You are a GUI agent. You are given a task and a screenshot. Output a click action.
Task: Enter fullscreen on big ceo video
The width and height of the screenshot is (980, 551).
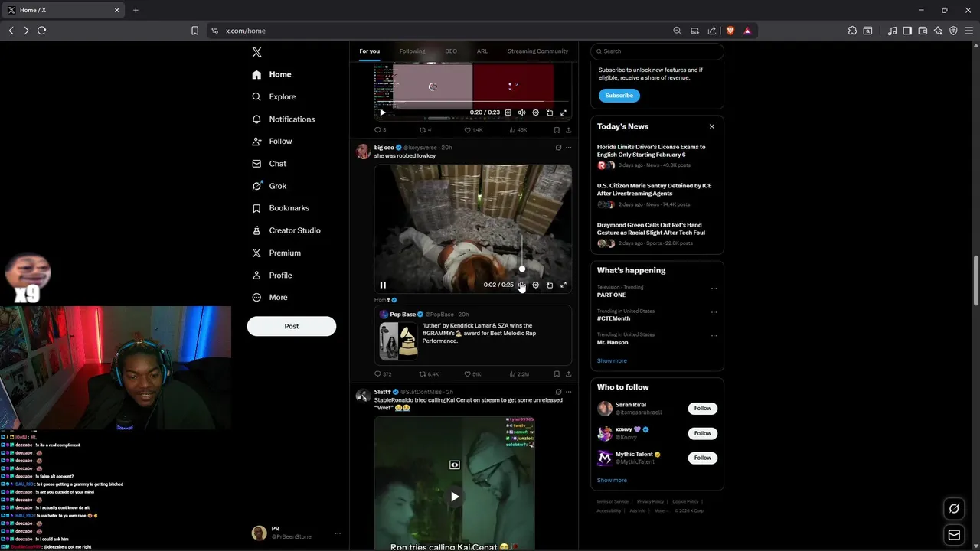(x=563, y=285)
